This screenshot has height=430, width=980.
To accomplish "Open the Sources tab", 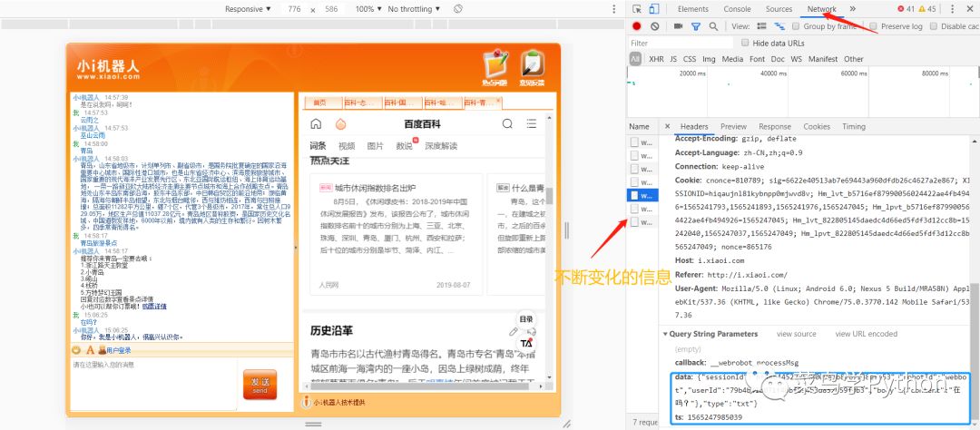I will (779, 9).
